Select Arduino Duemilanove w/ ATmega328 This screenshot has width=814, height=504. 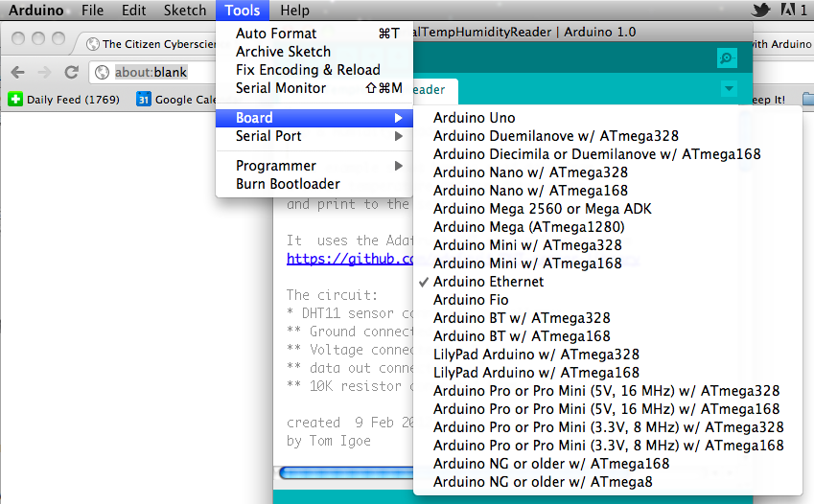point(608,136)
